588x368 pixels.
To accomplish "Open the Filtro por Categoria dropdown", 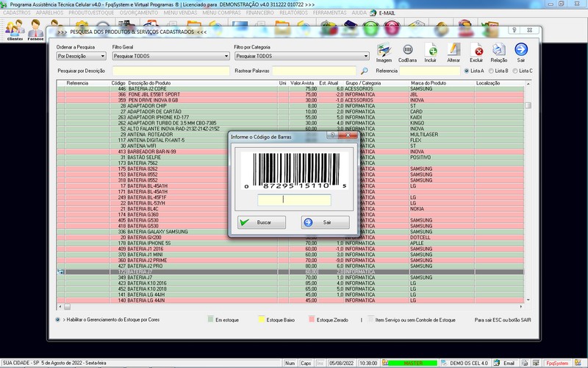I will [x=302, y=56].
